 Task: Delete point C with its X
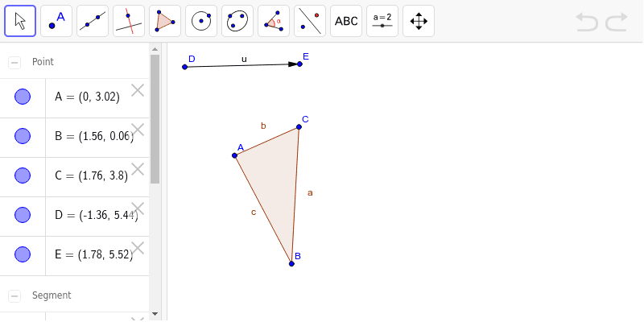coord(138,169)
